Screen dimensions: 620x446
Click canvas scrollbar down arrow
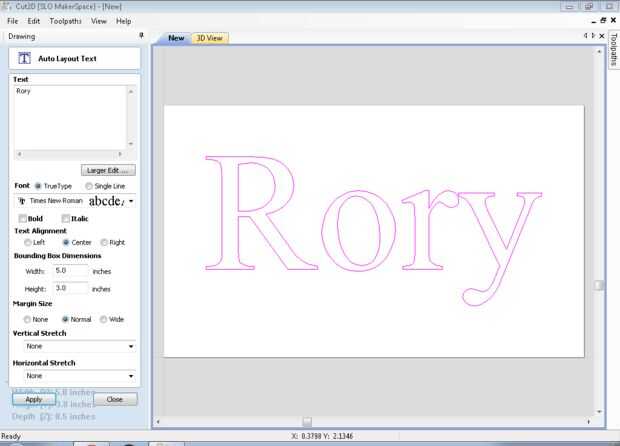(599, 412)
